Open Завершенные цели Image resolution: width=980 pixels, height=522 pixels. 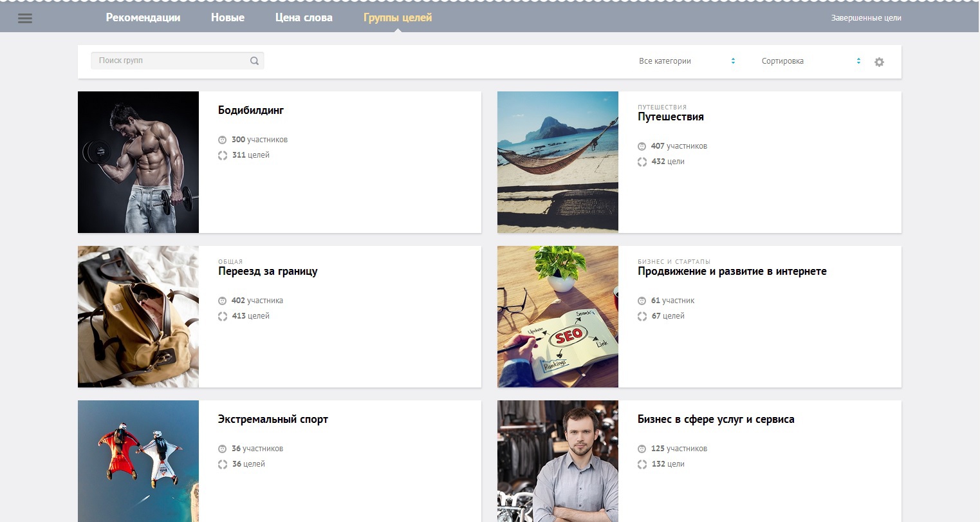(865, 18)
